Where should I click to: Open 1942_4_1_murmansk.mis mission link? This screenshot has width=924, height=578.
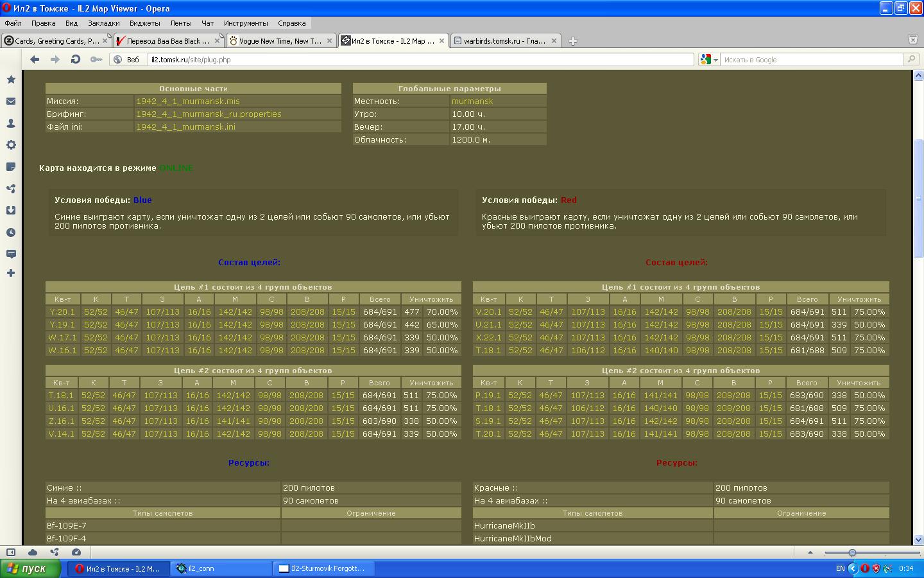(187, 101)
